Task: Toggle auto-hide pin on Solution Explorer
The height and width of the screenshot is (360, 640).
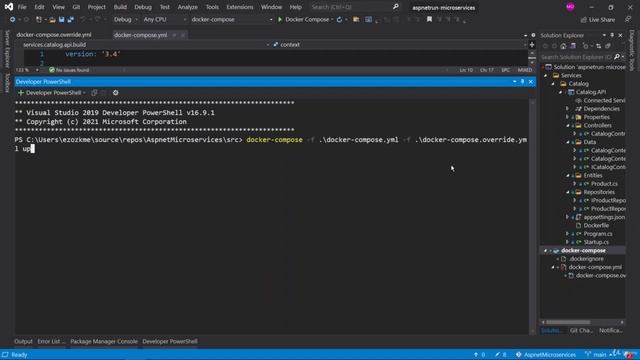Action: click(x=612, y=36)
